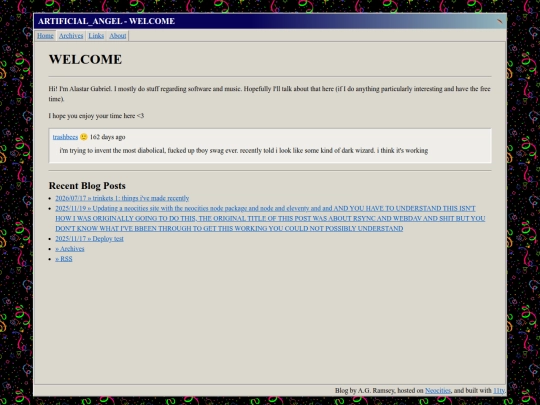This screenshot has width=540, height=405.
Task: Open the Home tab
Action: point(45,35)
